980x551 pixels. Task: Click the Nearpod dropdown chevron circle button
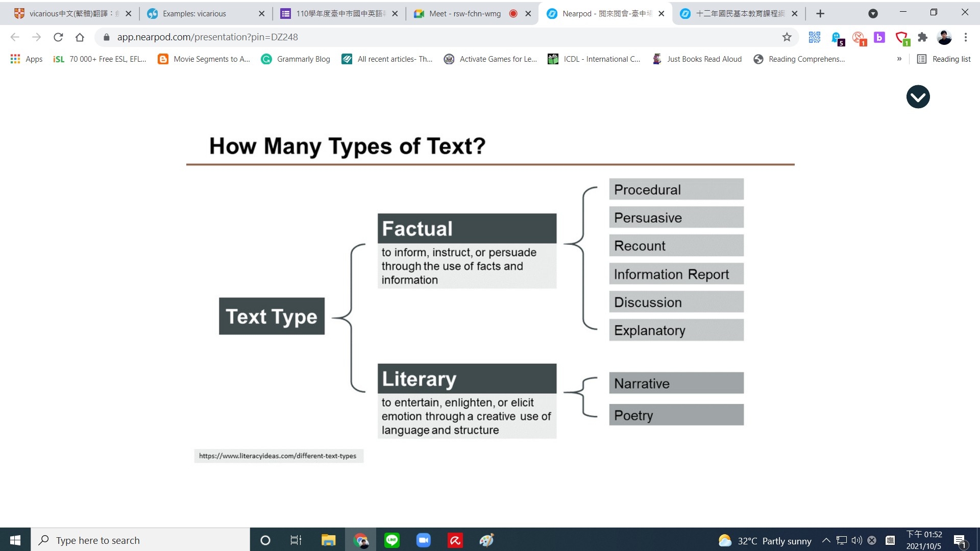918,97
